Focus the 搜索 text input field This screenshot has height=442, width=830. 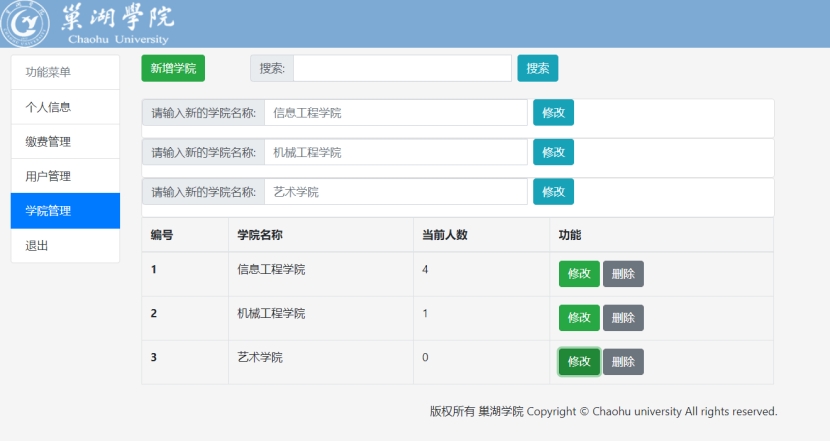tap(402, 68)
